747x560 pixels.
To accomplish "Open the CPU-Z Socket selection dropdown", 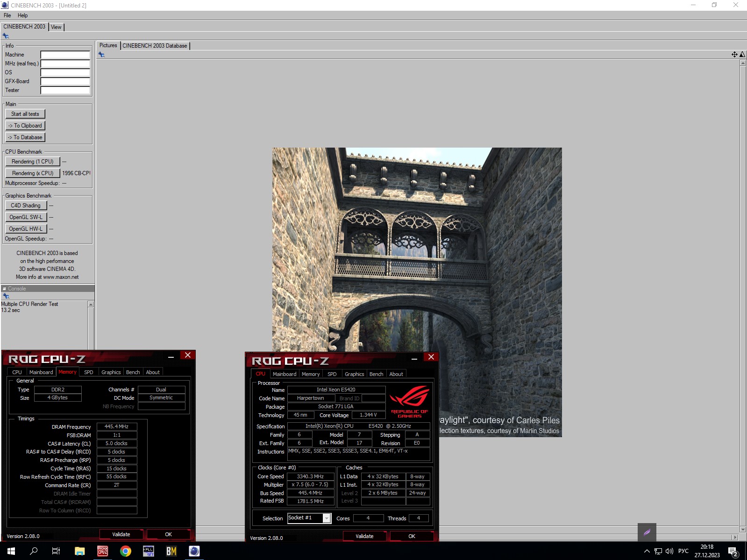I will click(327, 518).
